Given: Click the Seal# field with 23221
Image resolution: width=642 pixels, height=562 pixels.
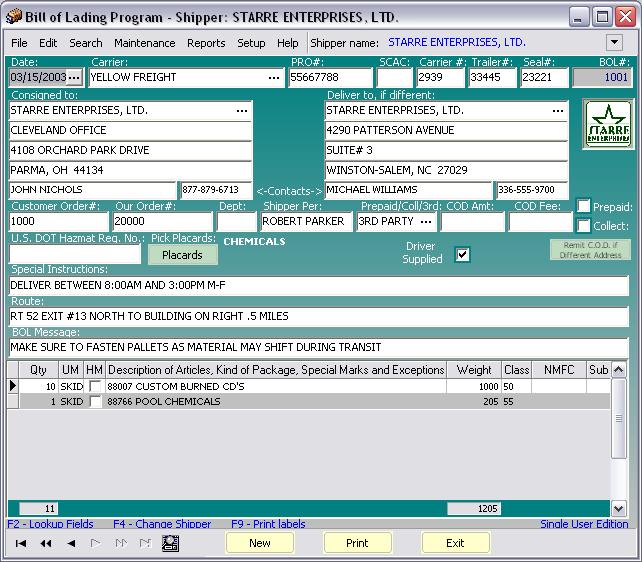Looking at the screenshot, I should point(545,77).
